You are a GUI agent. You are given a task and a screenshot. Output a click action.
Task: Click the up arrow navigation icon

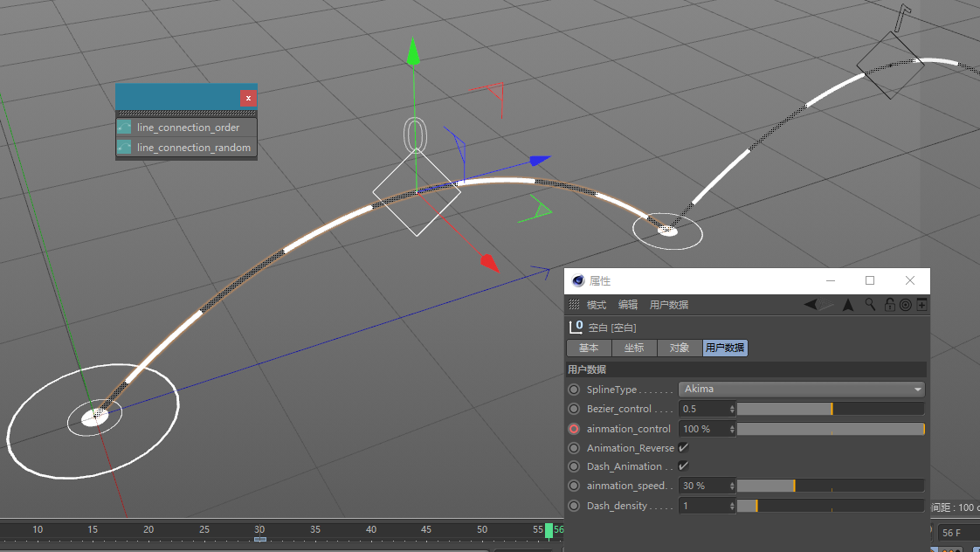pos(847,305)
